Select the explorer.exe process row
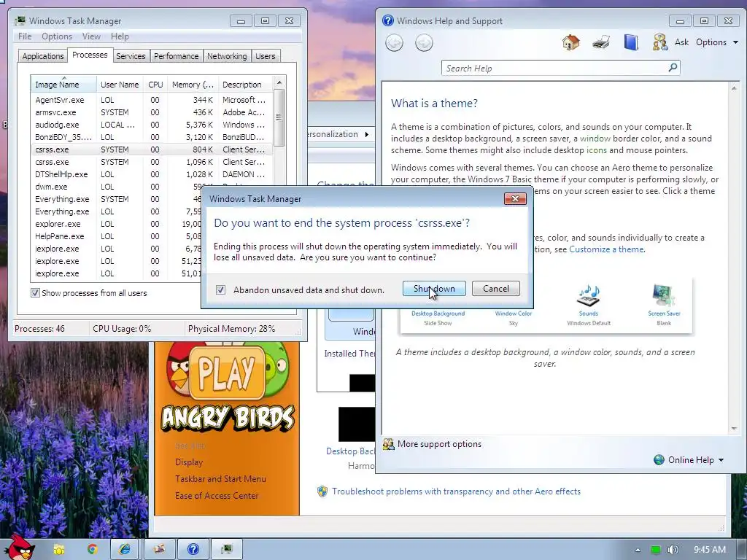747x560 pixels. coord(116,224)
